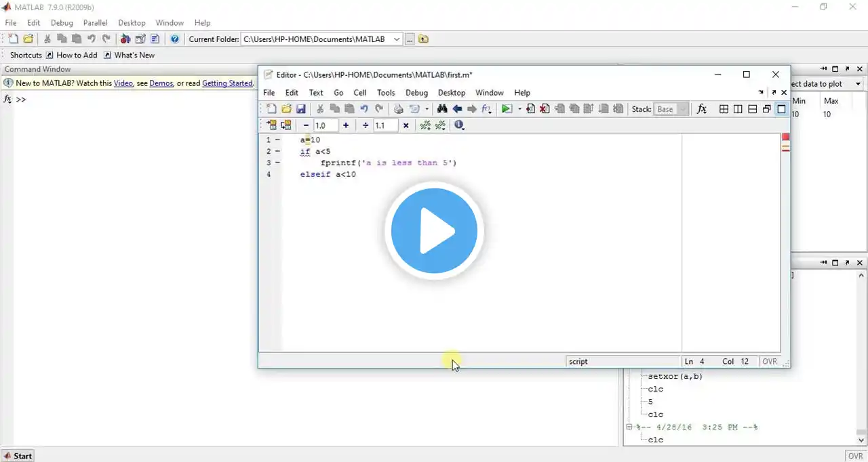Click the Profiler icon in the MATLAB main toolbar
Viewport: 868px width, 462px height.
click(155, 39)
